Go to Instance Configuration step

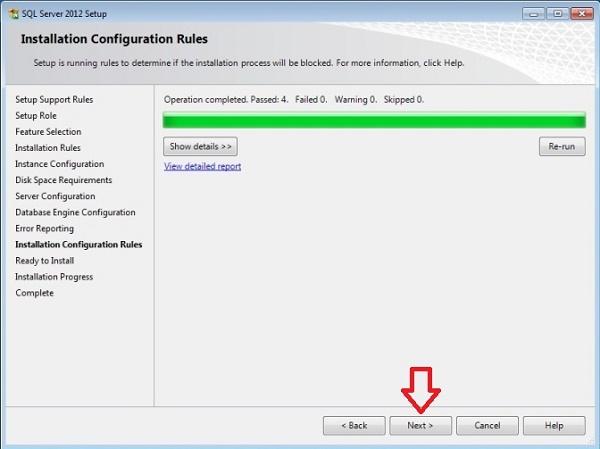click(59, 164)
